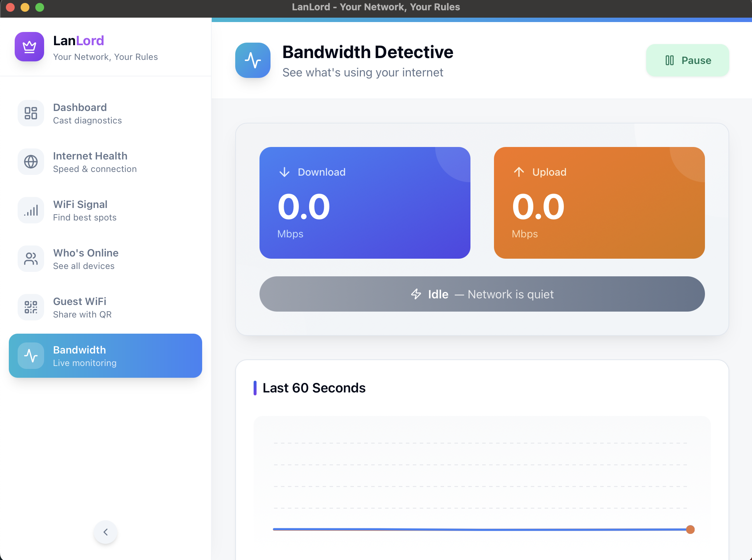Click the Guest WiFi QR code icon
Screen dimensions: 752x560
tap(31, 307)
